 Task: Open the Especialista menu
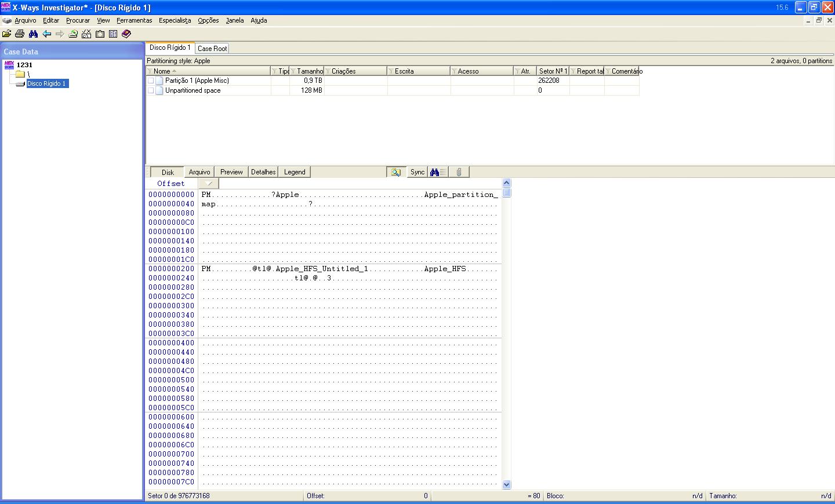coord(175,20)
